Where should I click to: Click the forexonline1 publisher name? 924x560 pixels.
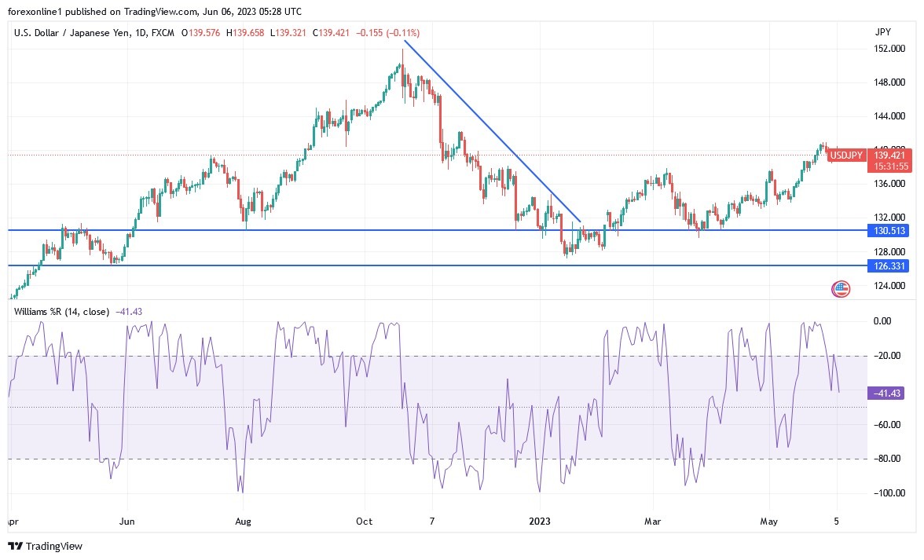(40, 11)
